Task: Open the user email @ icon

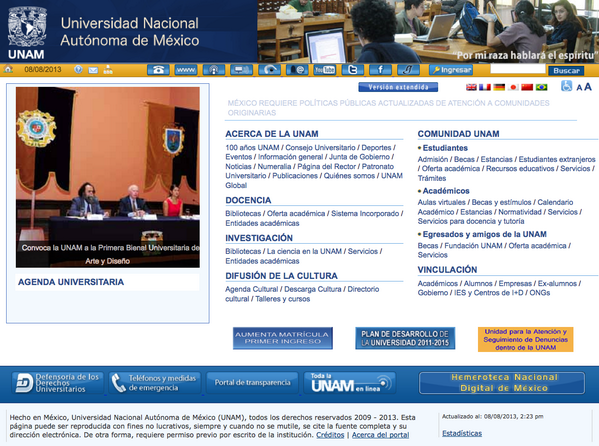Action: tap(297, 70)
